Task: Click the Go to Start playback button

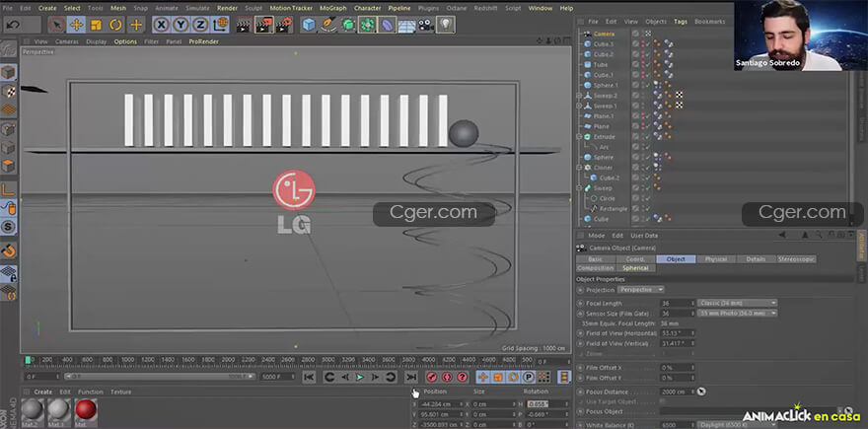Action: coord(309,377)
